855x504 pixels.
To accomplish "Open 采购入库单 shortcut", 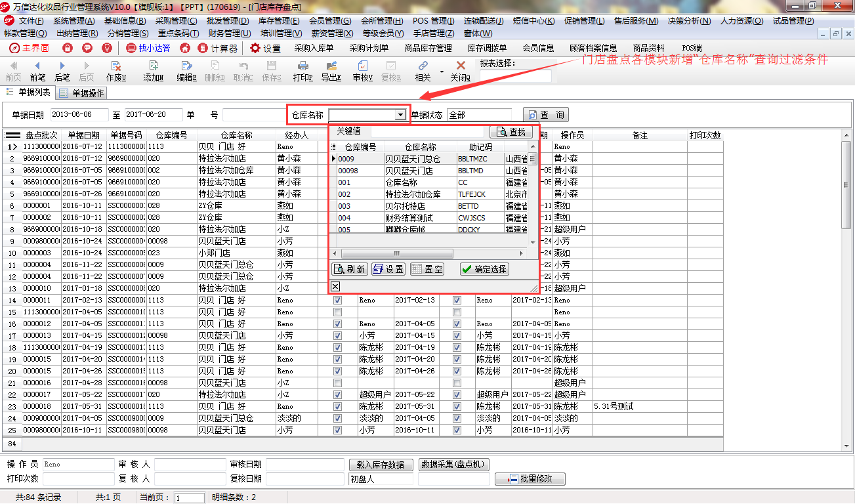I will pos(314,48).
